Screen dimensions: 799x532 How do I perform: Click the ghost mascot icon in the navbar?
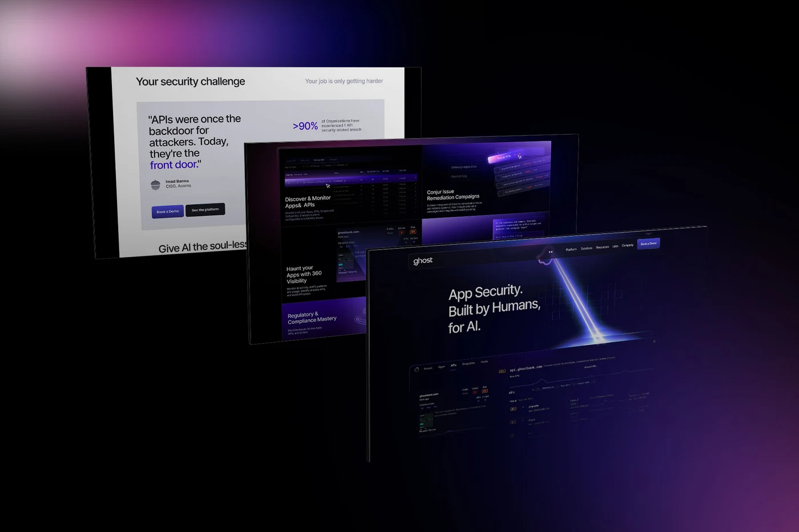(547, 255)
